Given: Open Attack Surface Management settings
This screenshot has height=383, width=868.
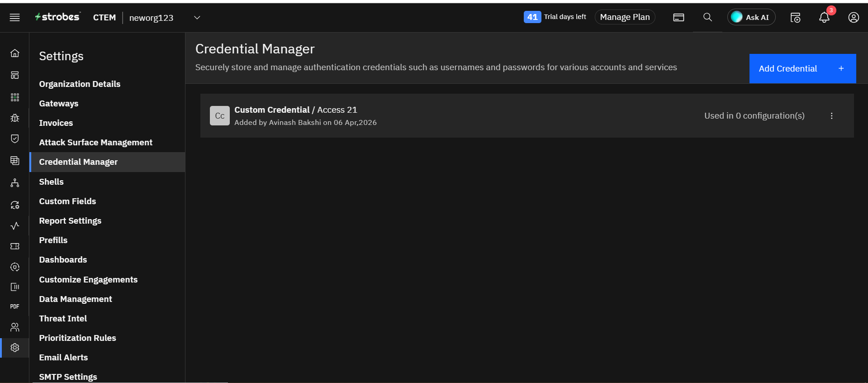Looking at the screenshot, I should [x=95, y=142].
